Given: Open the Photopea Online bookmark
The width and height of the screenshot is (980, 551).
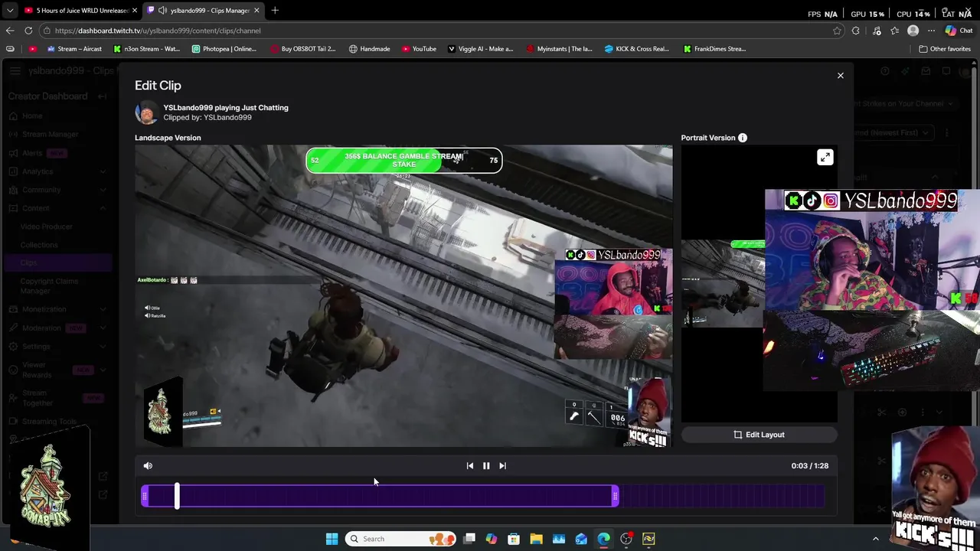Looking at the screenshot, I should point(224,49).
